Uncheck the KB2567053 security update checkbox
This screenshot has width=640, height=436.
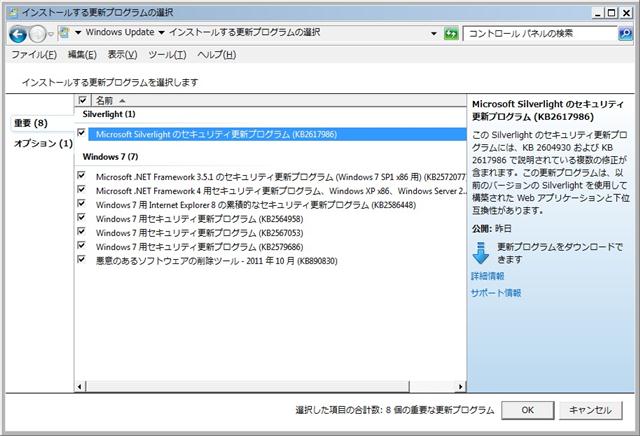coord(81,231)
